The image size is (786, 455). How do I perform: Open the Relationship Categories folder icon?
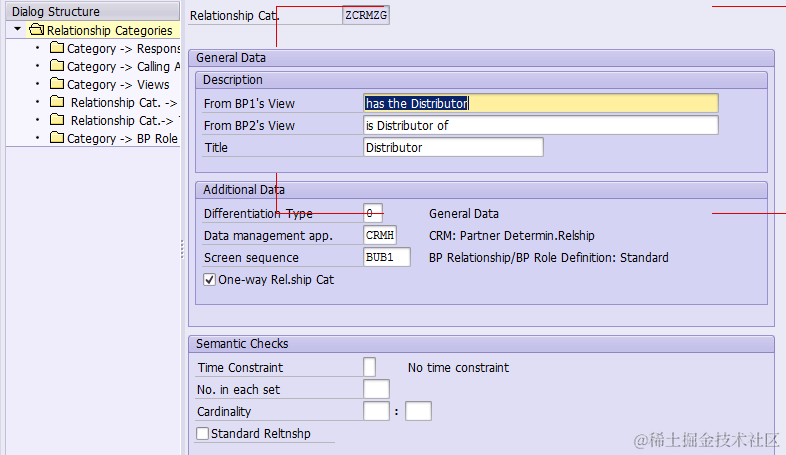pyautogui.click(x=36, y=30)
